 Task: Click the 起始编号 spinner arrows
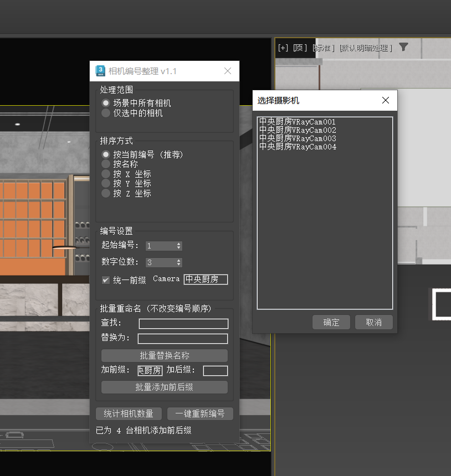[x=179, y=246]
